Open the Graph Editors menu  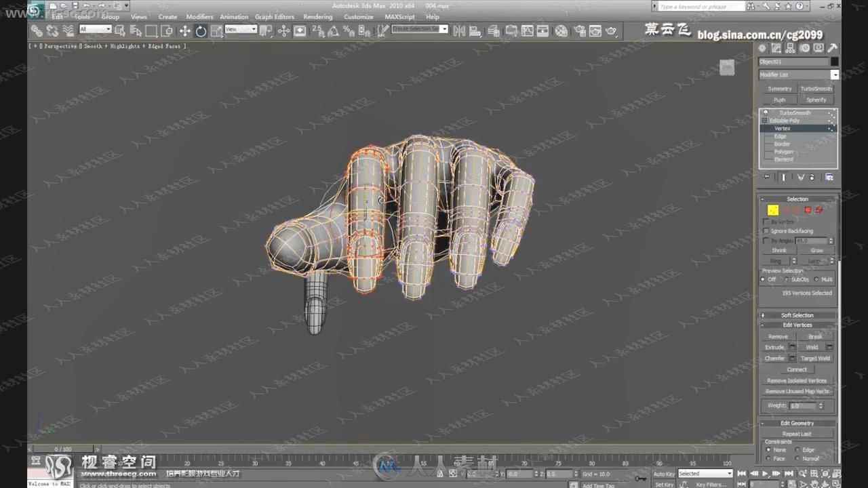tap(275, 17)
